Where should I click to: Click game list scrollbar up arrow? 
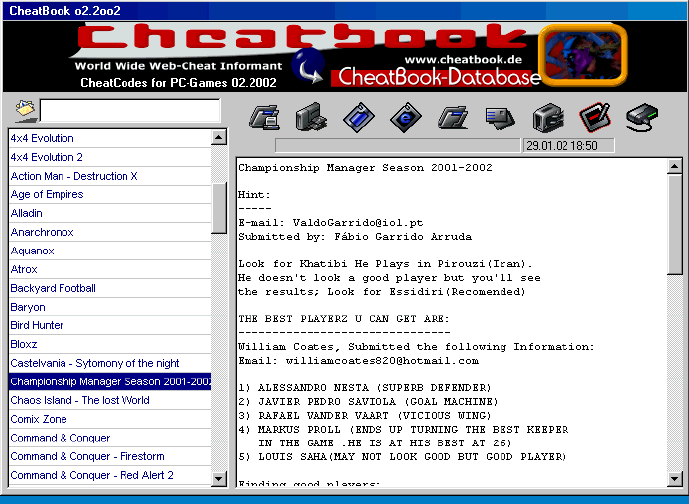219,138
